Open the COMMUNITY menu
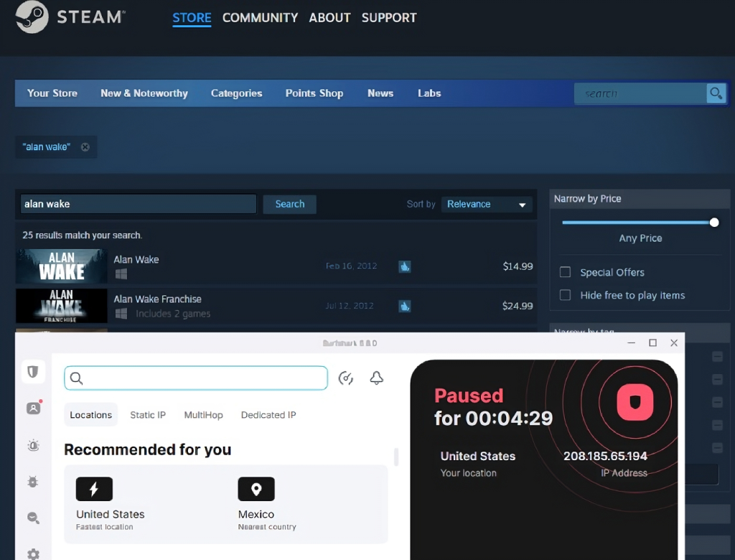Viewport: 735px width, 560px height. tap(260, 18)
